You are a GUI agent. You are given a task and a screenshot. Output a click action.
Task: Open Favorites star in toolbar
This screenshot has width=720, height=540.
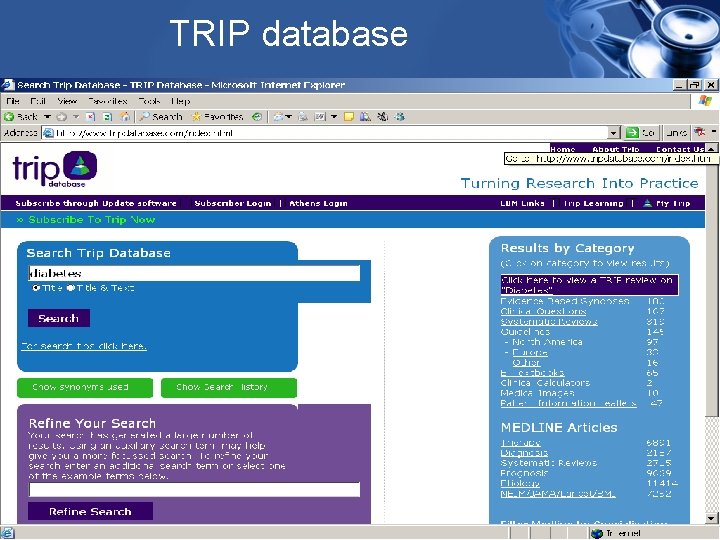pos(217,117)
